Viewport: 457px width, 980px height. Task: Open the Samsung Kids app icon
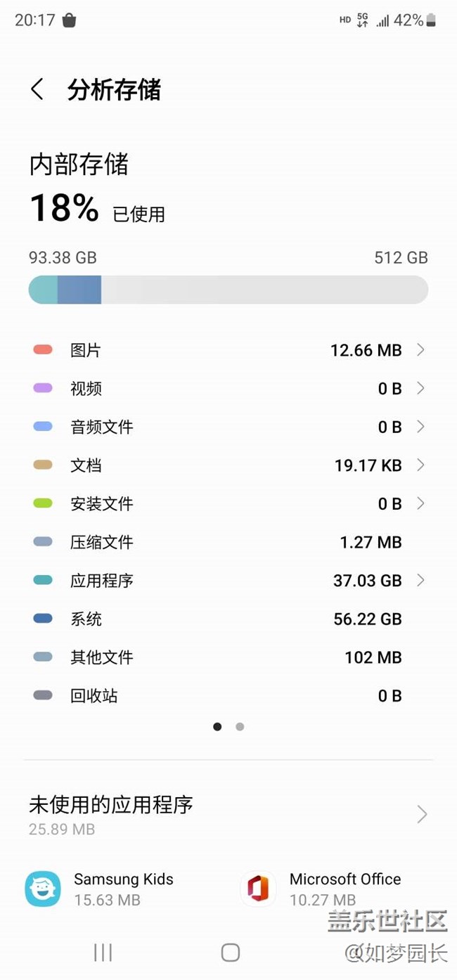(x=43, y=889)
